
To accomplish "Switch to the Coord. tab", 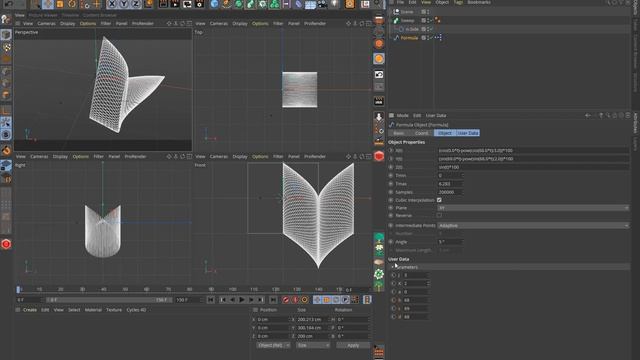I will [x=421, y=133].
